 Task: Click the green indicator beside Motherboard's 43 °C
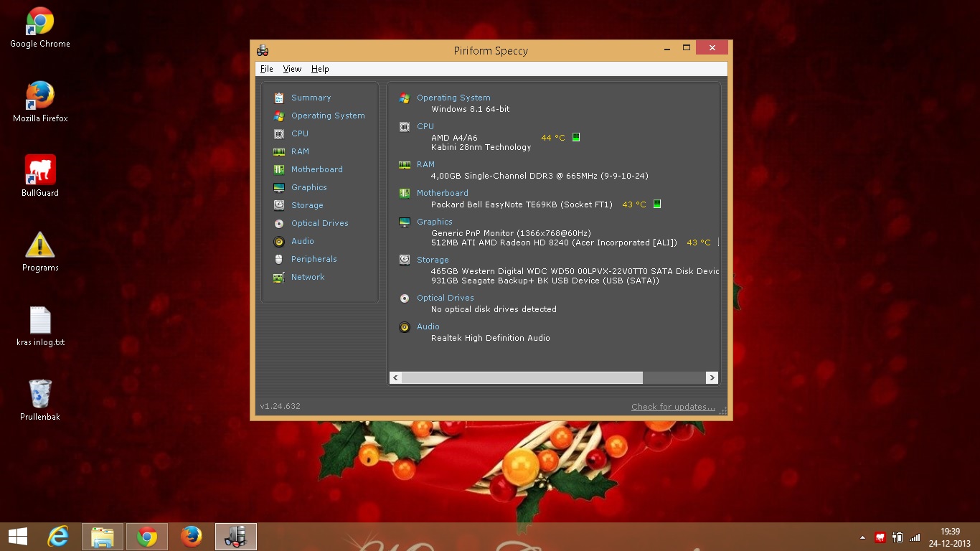pos(656,204)
